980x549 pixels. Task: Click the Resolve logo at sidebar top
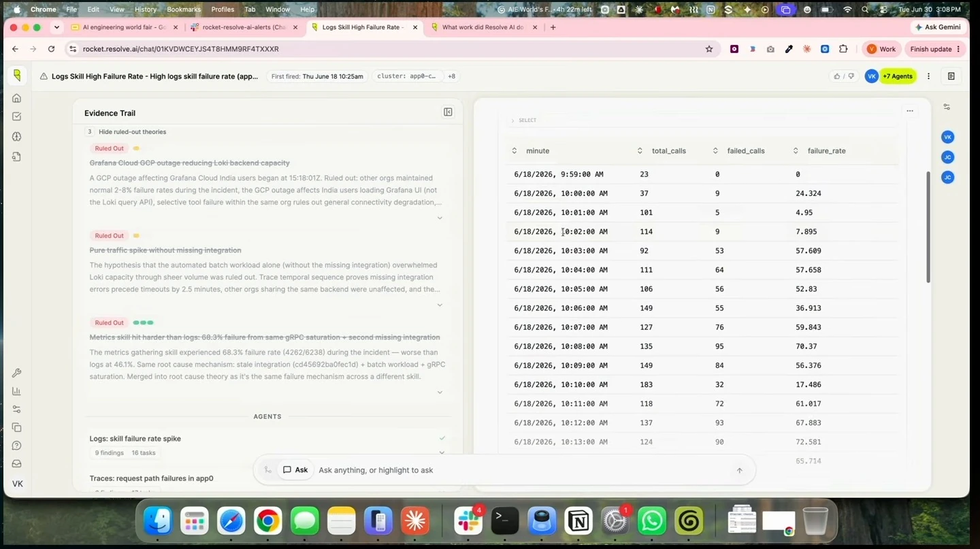click(17, 76)
